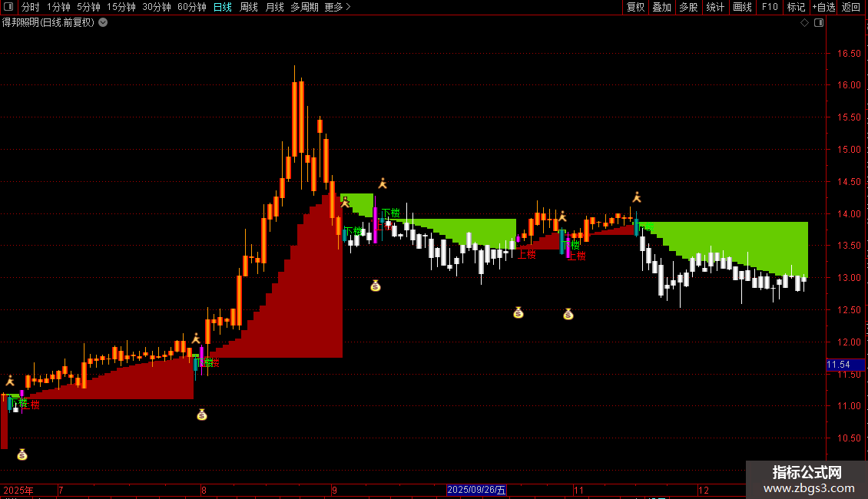Select the 60分钟 period

[191, 7]
